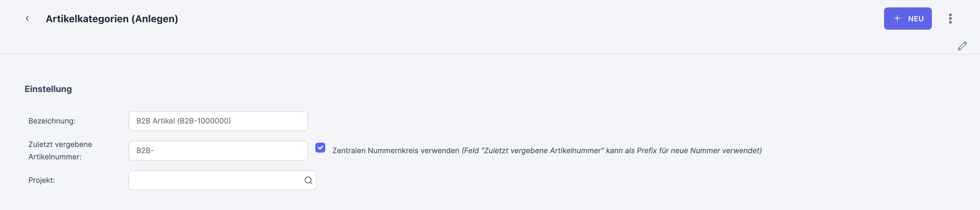
Task: Click the italic prefix hint text
Action: [x=611, y=151]
